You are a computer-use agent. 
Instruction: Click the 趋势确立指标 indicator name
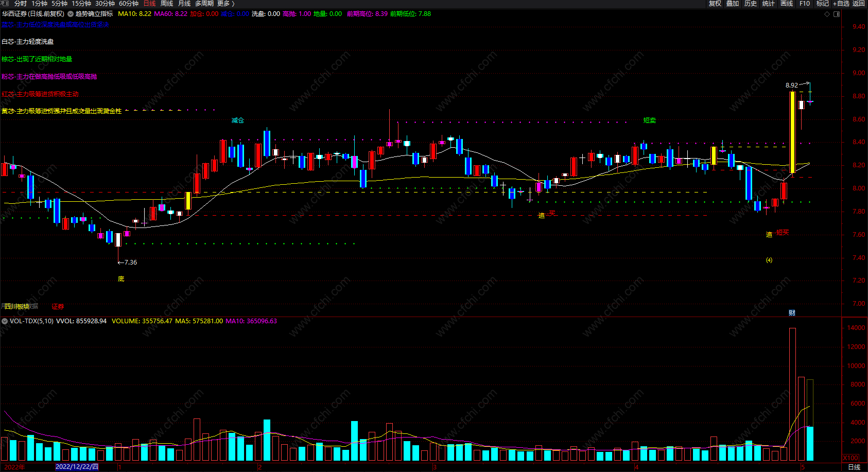tap(94, 14)
